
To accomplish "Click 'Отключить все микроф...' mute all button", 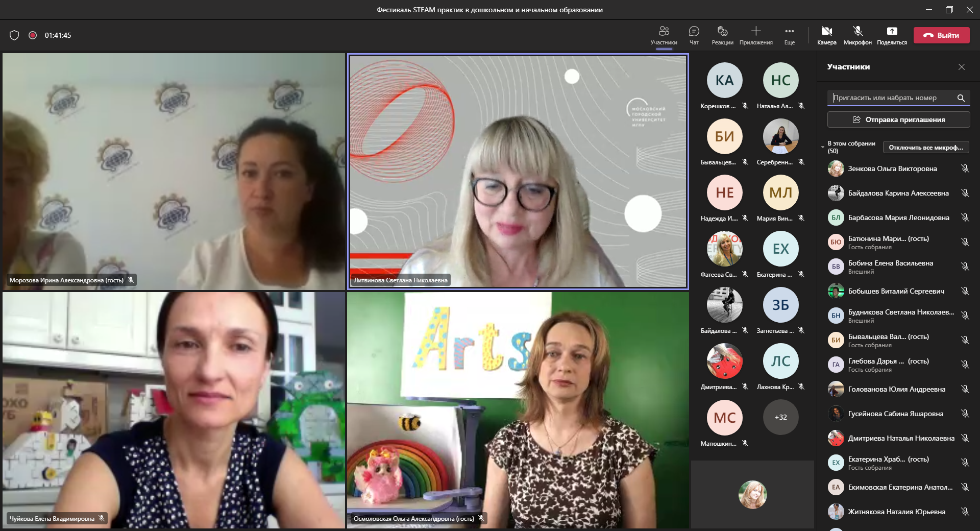I will click(926, 148).
